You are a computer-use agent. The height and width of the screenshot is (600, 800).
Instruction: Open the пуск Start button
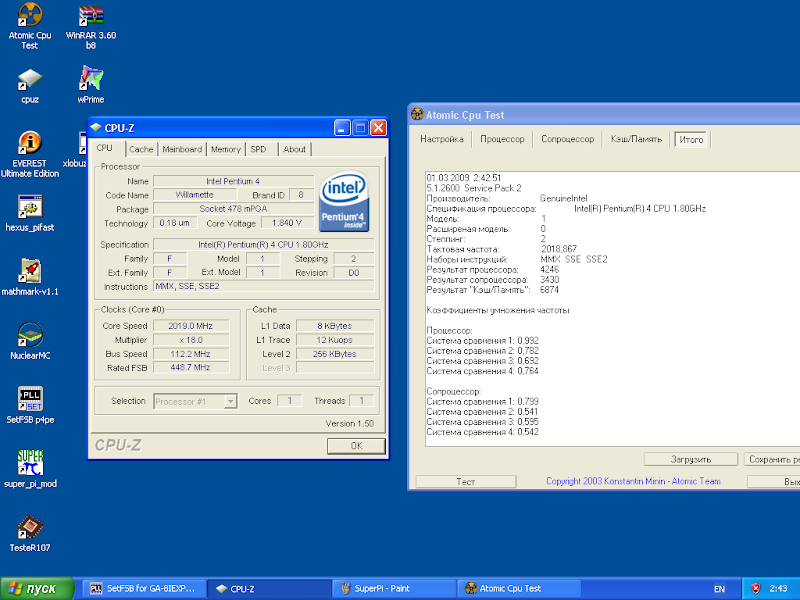[37, 588]
